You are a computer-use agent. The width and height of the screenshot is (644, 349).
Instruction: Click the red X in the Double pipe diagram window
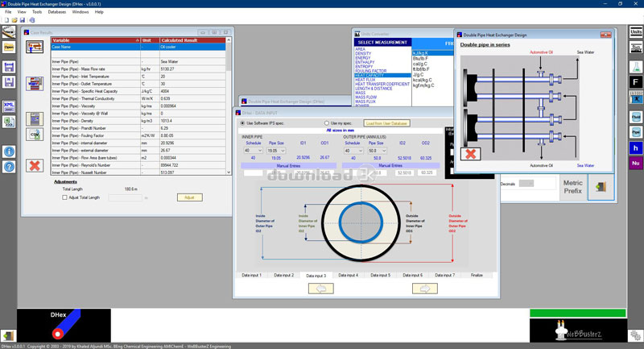tap(471, 154)
